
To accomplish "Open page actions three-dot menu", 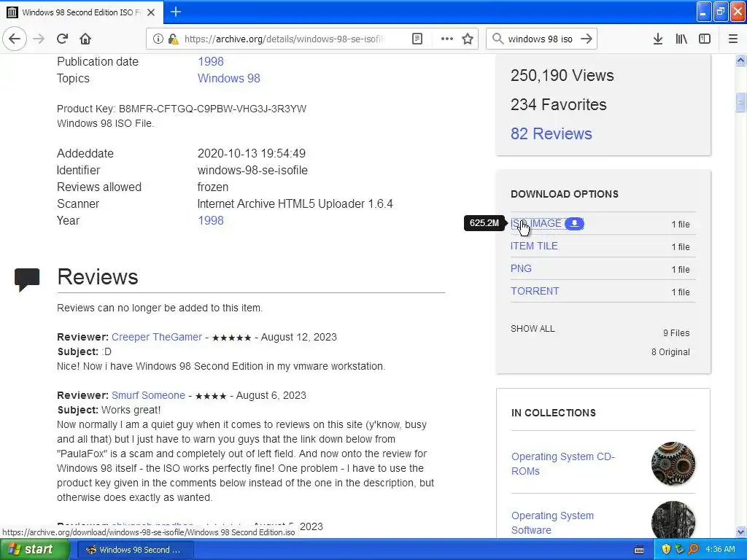I will [447, 39].
